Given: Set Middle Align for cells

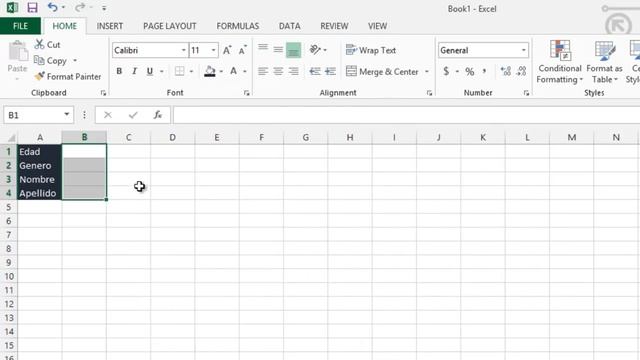Looking at the screenshot, I should 278,49.
